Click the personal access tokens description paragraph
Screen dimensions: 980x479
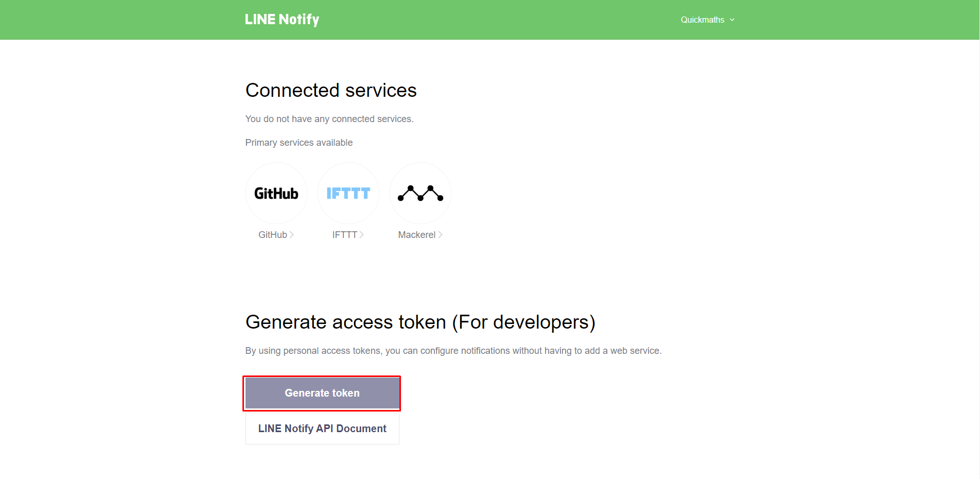click(x=453, y=351)
